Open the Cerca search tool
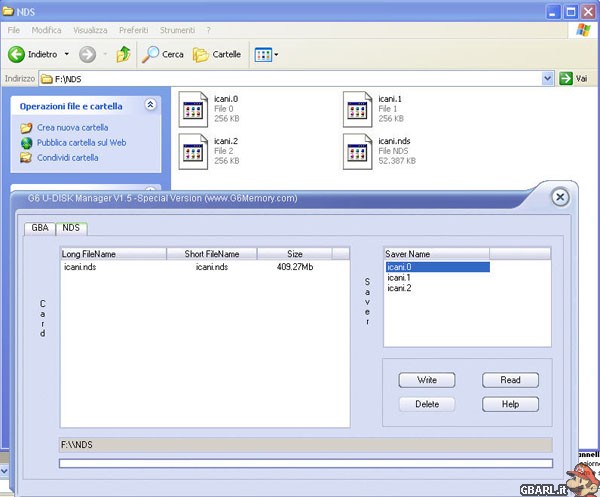Image resolution: width=600 pixels, height=497 pixels. (x=163, y=54)
